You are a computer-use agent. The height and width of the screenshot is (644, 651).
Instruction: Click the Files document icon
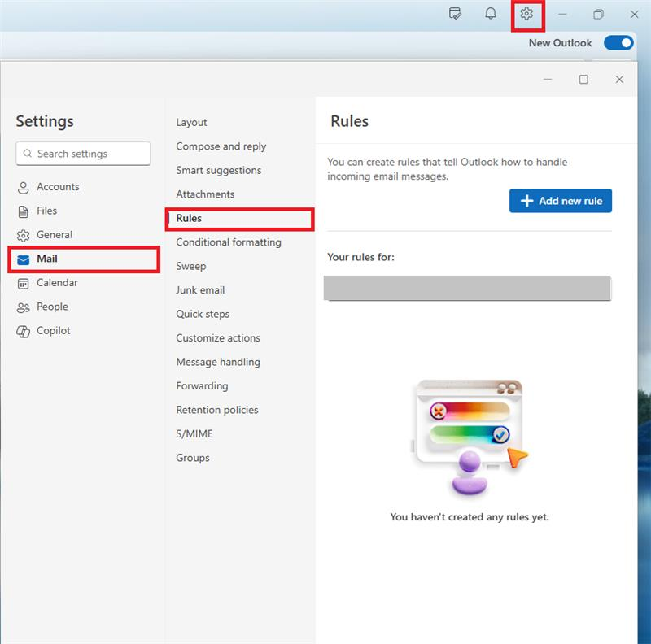24,211
